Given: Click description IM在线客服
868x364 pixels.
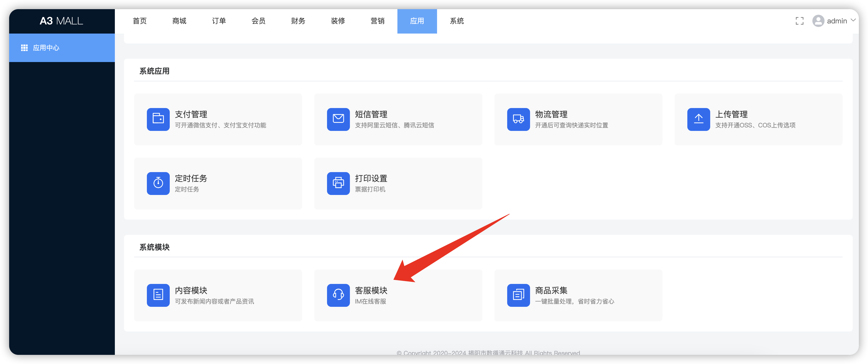Looking at the screenshot, I should coord(370,302).
